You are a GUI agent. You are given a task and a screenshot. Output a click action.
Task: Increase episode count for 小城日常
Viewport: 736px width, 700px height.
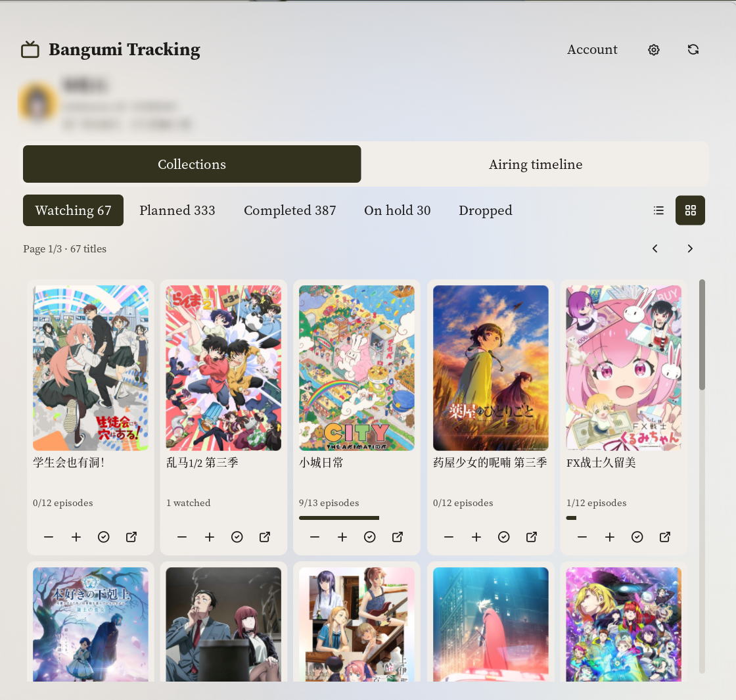tap(342, 536)
